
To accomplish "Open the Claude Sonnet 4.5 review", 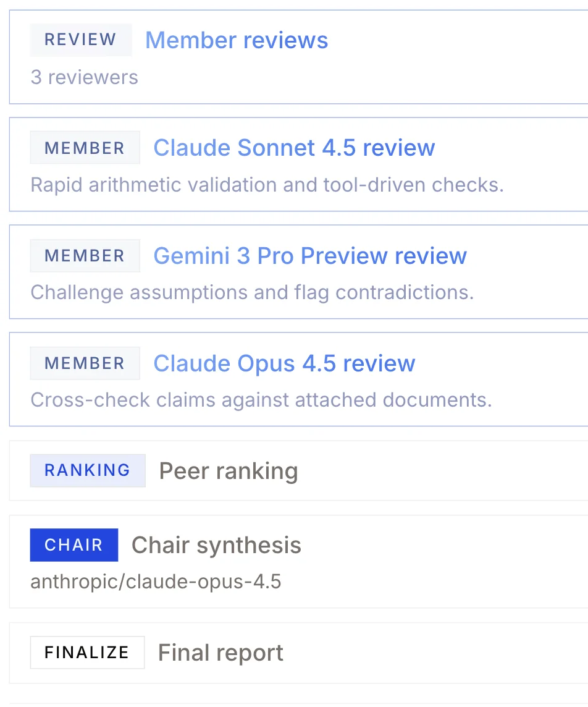I will coord(294,148).
